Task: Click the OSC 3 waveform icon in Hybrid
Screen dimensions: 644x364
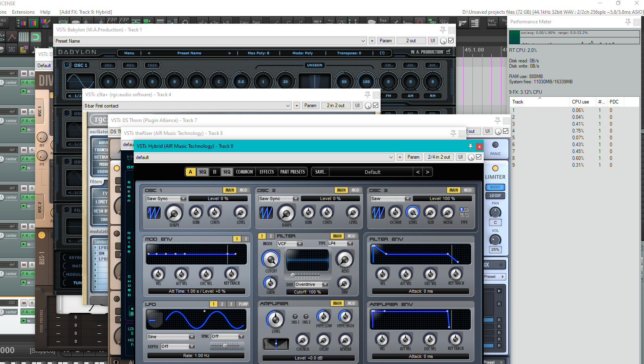Action: [x=378, y=213]
